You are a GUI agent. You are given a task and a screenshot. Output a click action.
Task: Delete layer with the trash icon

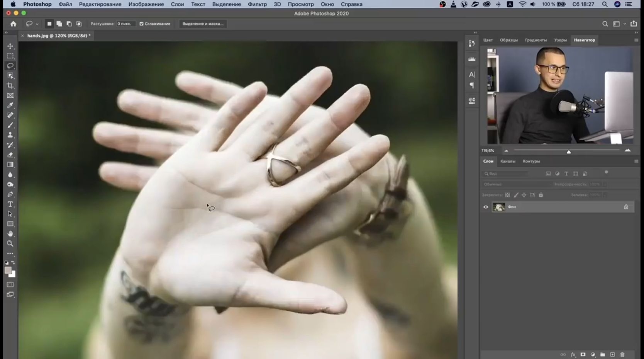[x=622, y=354]
